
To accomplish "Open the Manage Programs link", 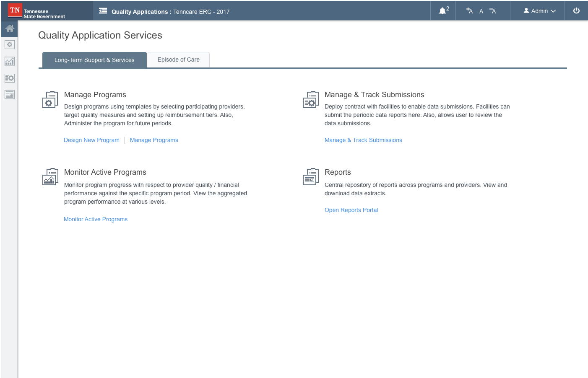I will tap(154, 140).
